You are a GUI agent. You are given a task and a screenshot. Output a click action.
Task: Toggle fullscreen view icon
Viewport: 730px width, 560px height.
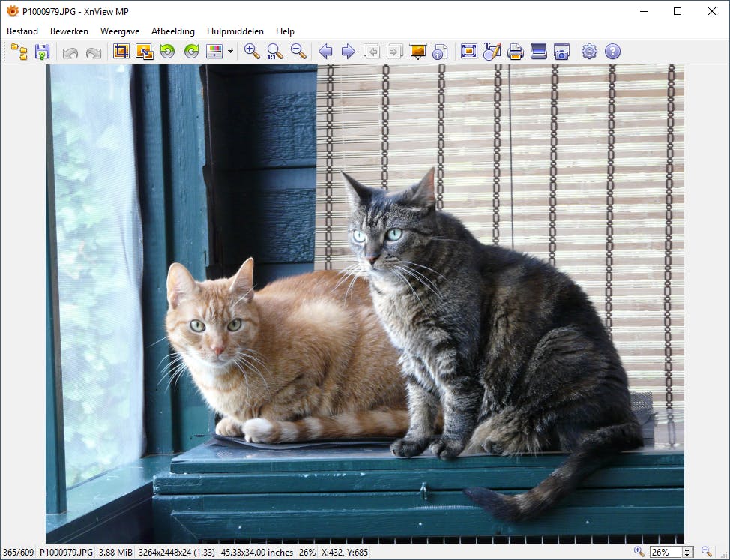pyautogui.click(x=469, y=51)
